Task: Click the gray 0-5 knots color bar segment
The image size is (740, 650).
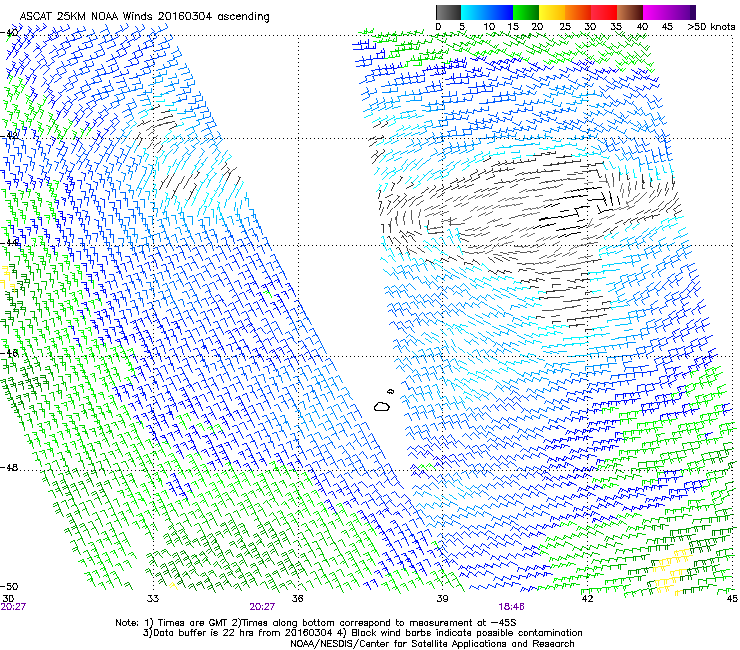Action: (448, 12)
